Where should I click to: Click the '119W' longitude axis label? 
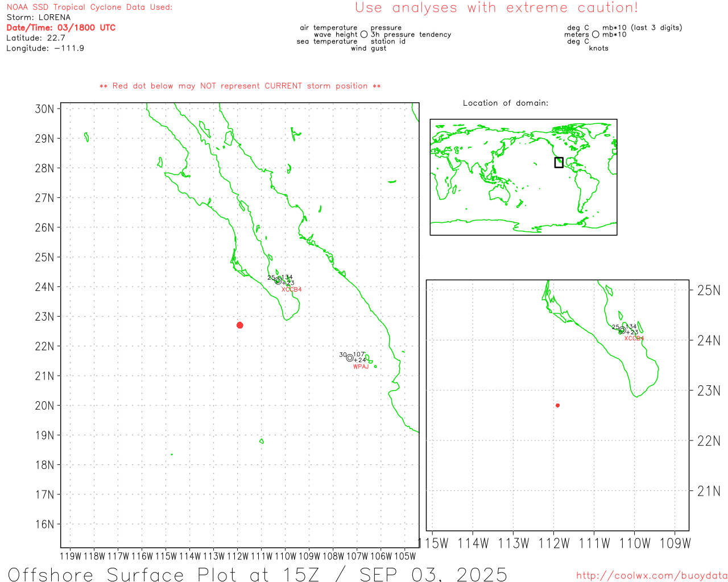pyautogui.click(x=71, y=556)
